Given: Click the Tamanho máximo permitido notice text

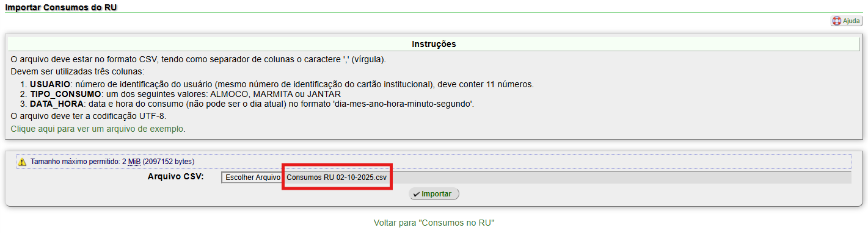Looking at the screenshot, I should (112, 162).
